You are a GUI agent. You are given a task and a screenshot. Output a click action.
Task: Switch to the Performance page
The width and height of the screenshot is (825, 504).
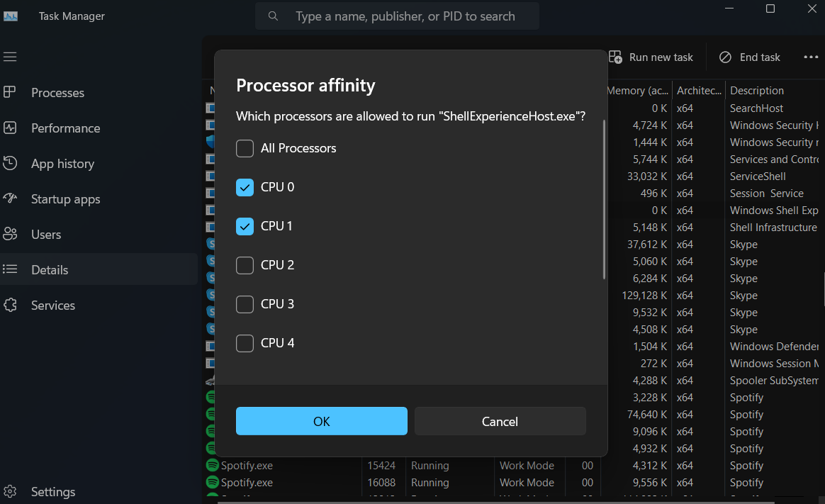click(99, 128)
